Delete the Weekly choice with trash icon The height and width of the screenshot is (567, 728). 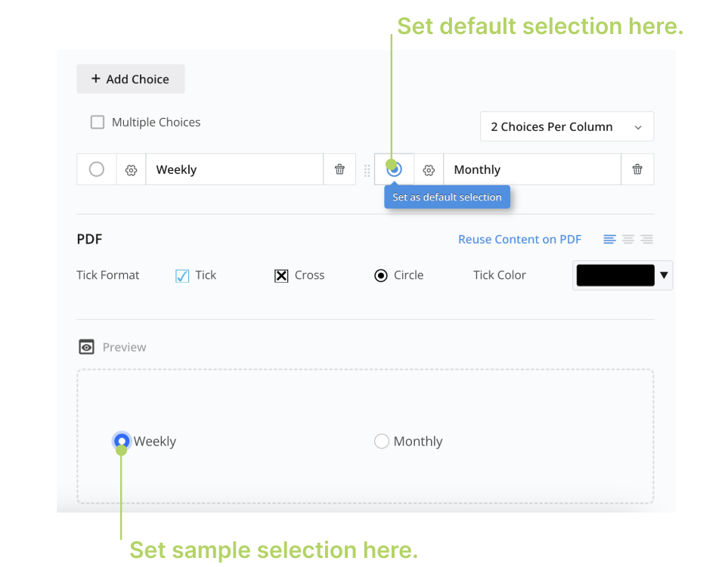point(339,170)
